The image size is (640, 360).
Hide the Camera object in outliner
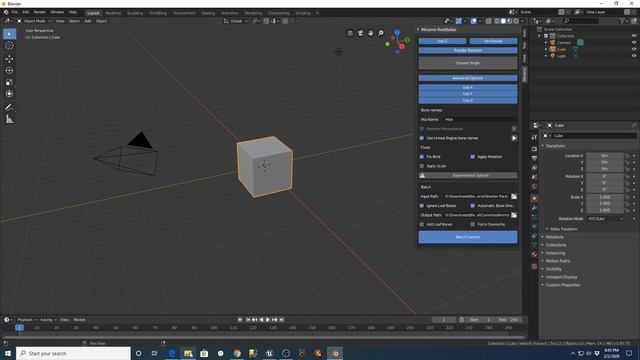point(634,42)
